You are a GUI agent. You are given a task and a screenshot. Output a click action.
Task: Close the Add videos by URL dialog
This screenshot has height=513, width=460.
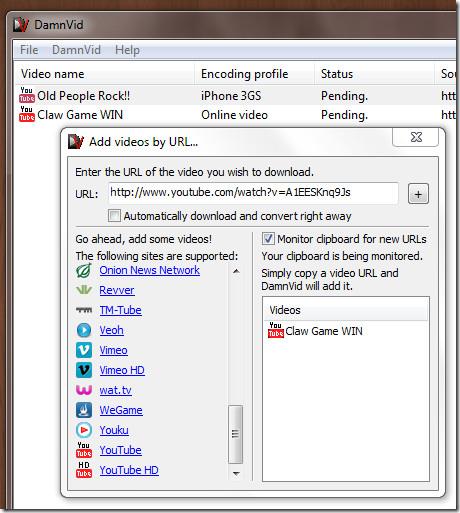click(x=416, y=137)
